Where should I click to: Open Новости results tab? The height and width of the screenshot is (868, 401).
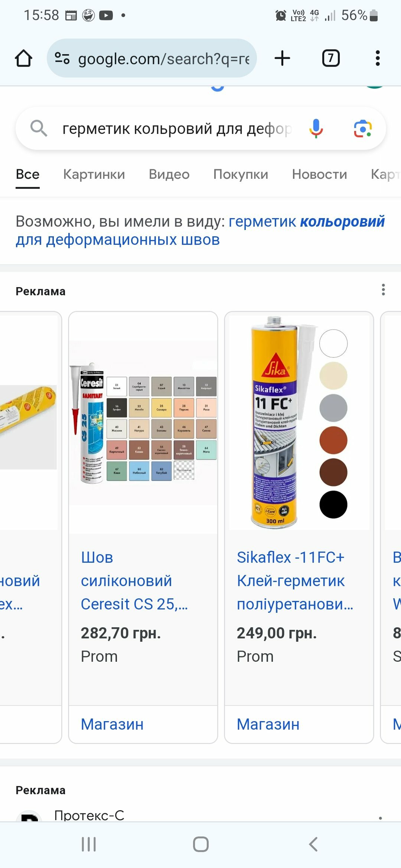click(319, 174)
